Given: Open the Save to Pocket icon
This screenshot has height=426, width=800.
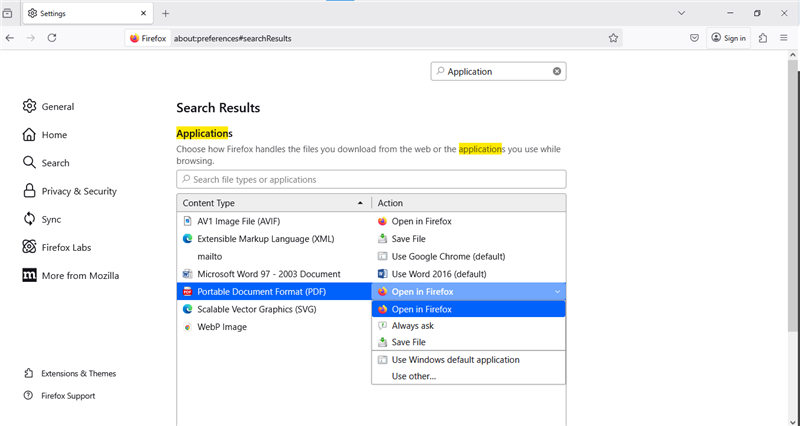Looking at the screenshot, I should [694, 38].
